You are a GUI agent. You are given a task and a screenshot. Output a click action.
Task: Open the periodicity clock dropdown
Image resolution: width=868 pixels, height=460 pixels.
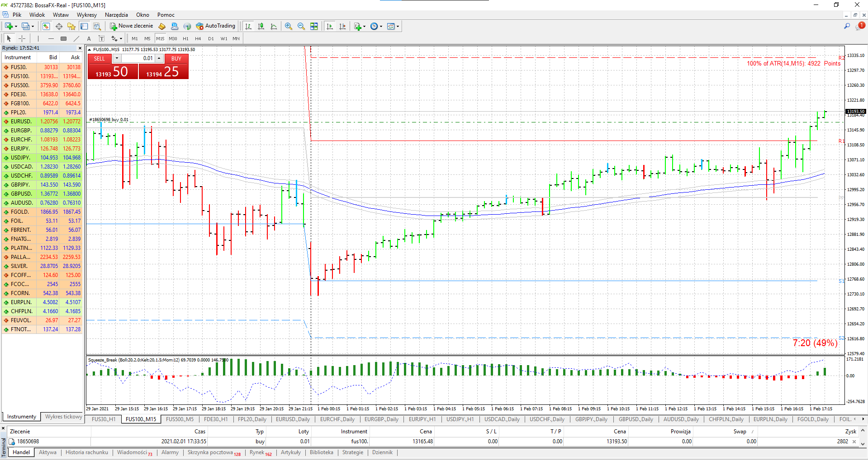tap(376, 26)
